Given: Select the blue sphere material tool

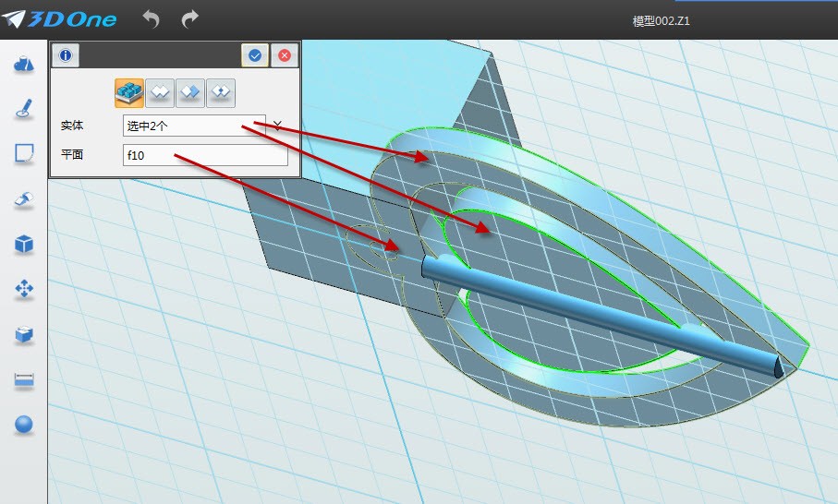Looking at the screenshot, I should coord(24,424).
